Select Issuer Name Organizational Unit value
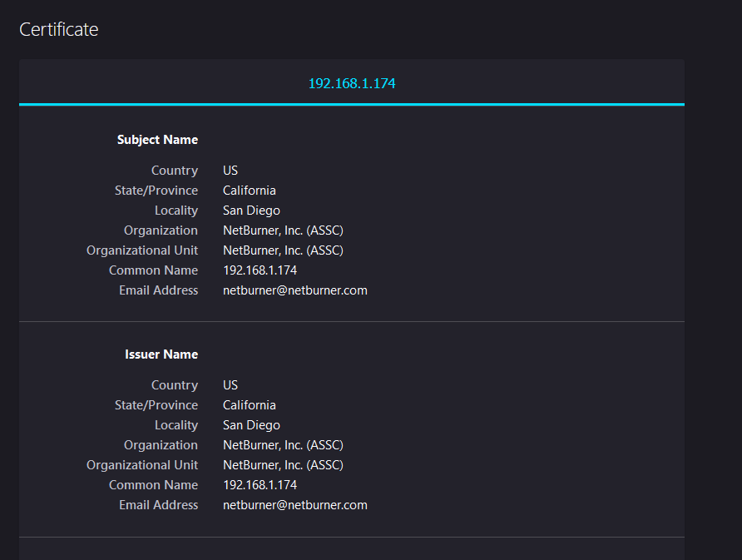 [283, 465]
